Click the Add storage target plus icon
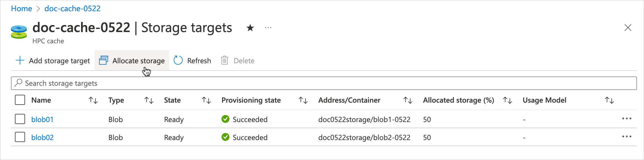644x160 pixels. coord(20,60)
